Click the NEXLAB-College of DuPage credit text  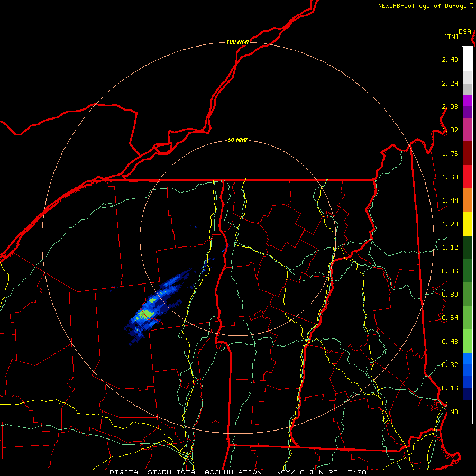point(423,6)
